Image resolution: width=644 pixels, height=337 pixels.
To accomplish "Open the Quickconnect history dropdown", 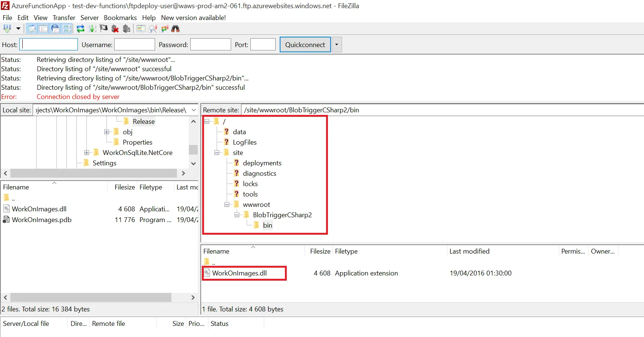I will 336,44.
